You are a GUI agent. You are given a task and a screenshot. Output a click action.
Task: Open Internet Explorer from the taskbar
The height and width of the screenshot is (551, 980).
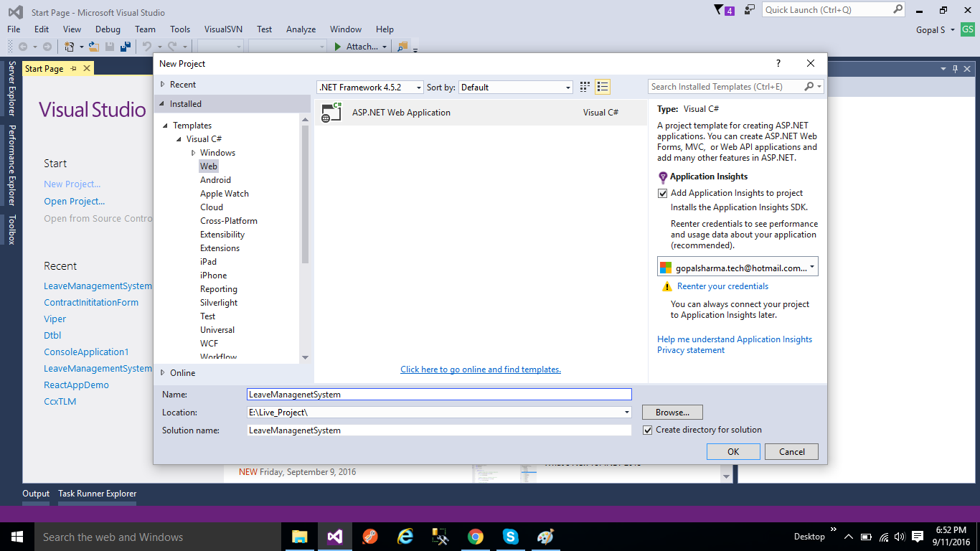pyautogui.click(x=405, y=537)
